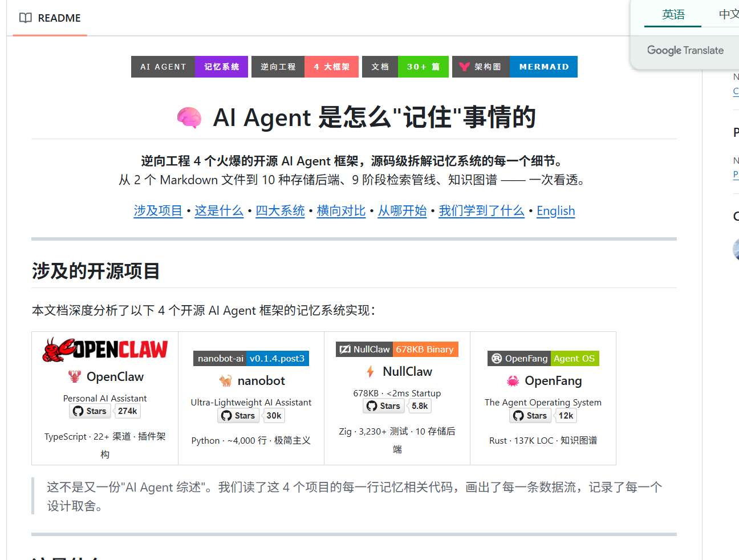Click the cat emoji beside nanobot
739x560 pixels.
pyautogui.click(x=226, y=380)
